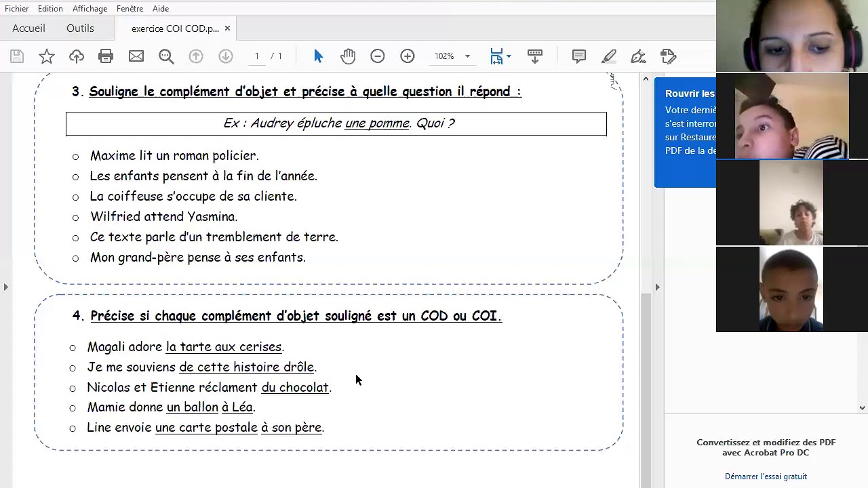Add the document to favorites with the star icon

coord(47,56)
